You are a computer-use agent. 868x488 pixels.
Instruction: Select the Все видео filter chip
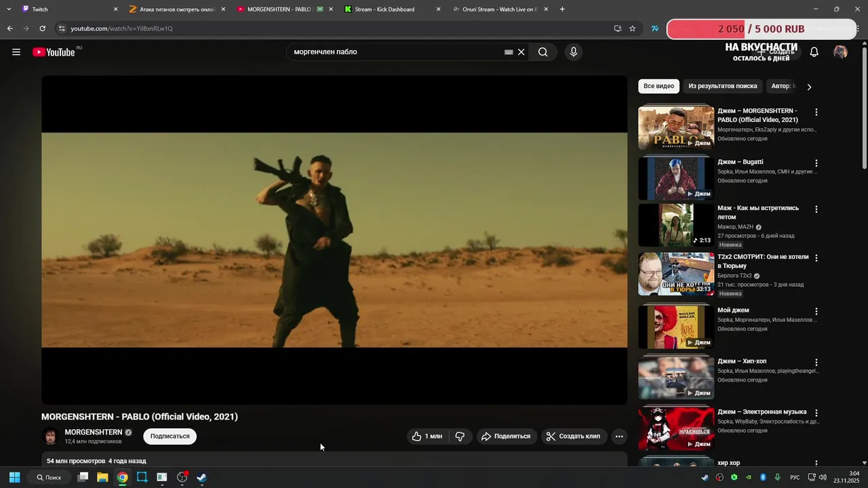tap(658, 86)
